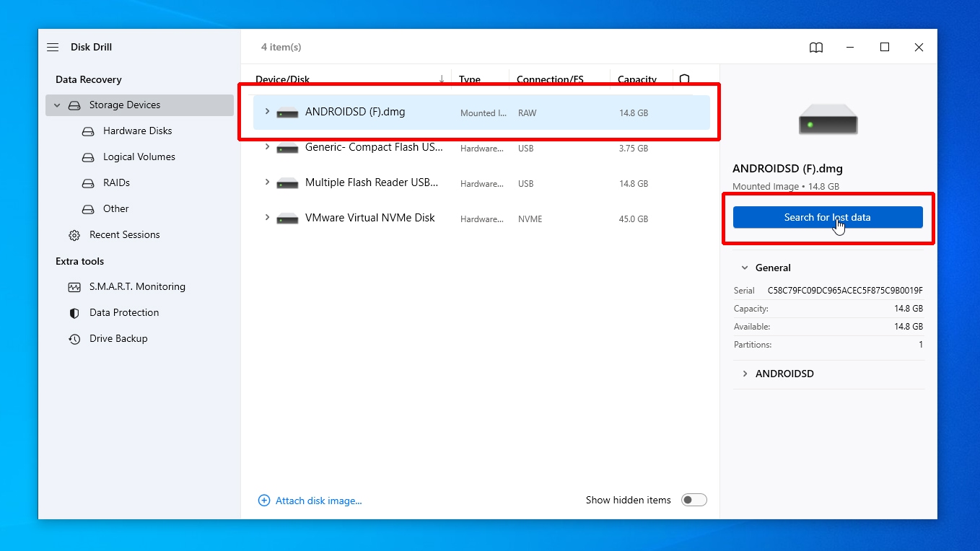The image size is (980, 551).
Task: Expand the Generic- Compact Flash row chevron
Action: [267, 147]
